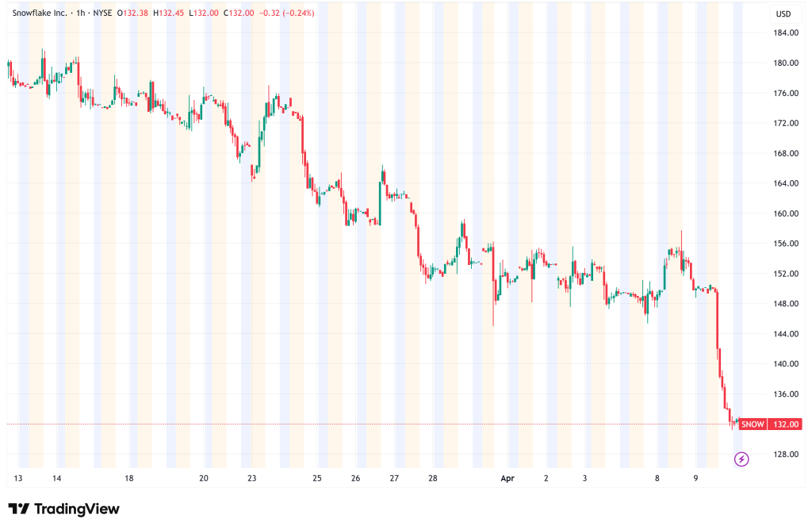812x530 pixels.
Task: Click the NYSE exchange label
Action: coord(101,13)
